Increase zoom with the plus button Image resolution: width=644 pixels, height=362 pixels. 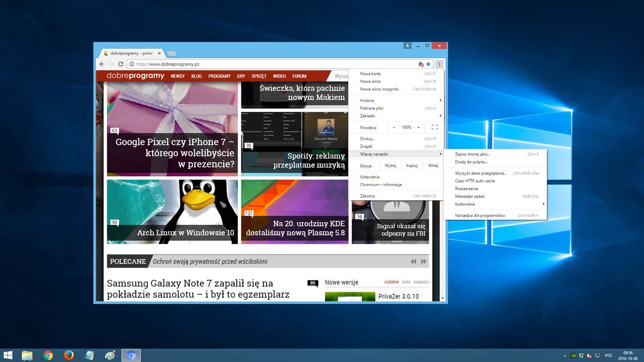click(418, 127)
